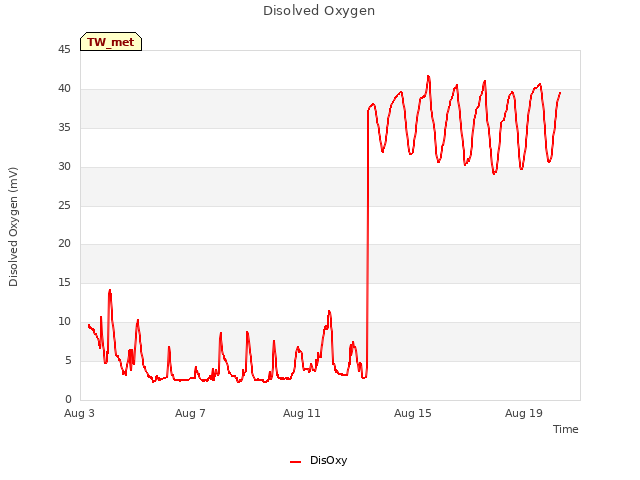Click the Aug 11 axis tick label

pyautogui.click(x=302, y=413)
